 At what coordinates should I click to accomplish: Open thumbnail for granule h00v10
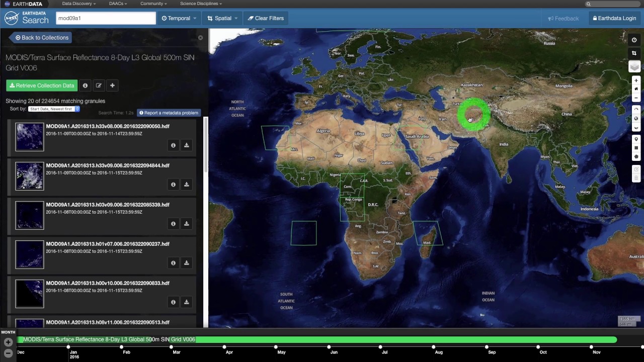point(30,294)
